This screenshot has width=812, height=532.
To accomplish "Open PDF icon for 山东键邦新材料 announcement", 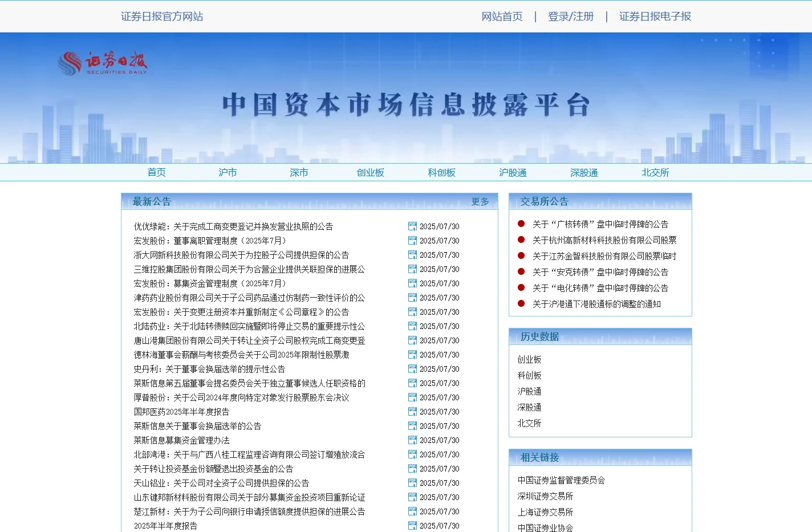I will (x=412, y=497).
